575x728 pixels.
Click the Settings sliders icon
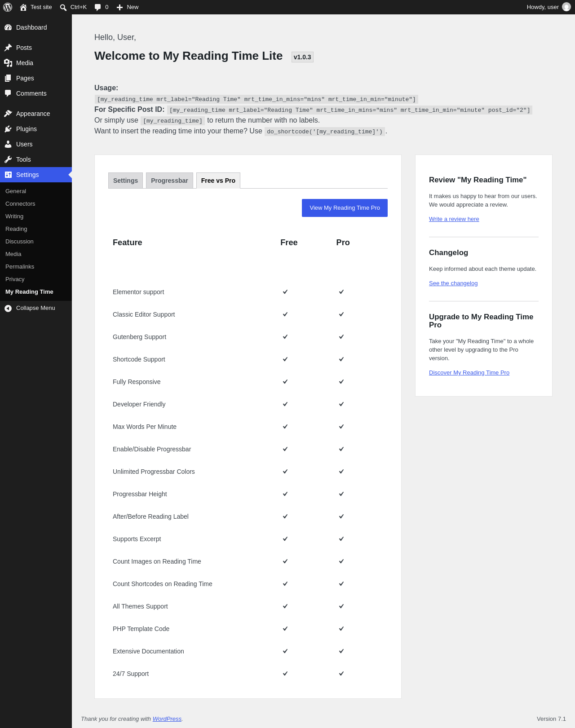tap(8, 175)
